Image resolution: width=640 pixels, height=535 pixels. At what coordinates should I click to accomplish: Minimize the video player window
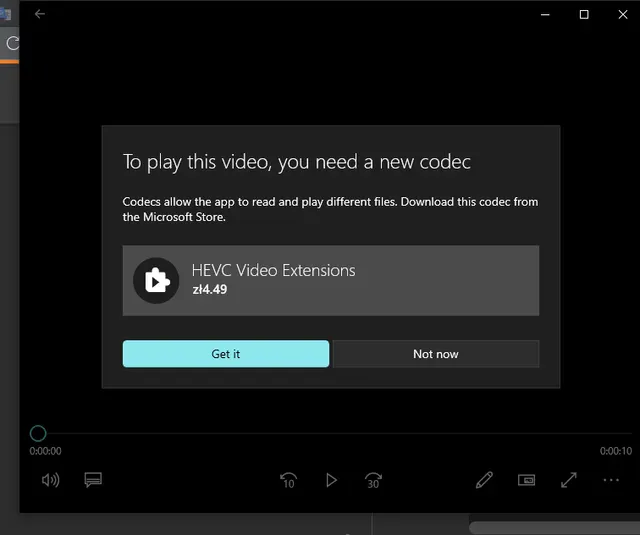pyautogui.click(x=545, y=15)
